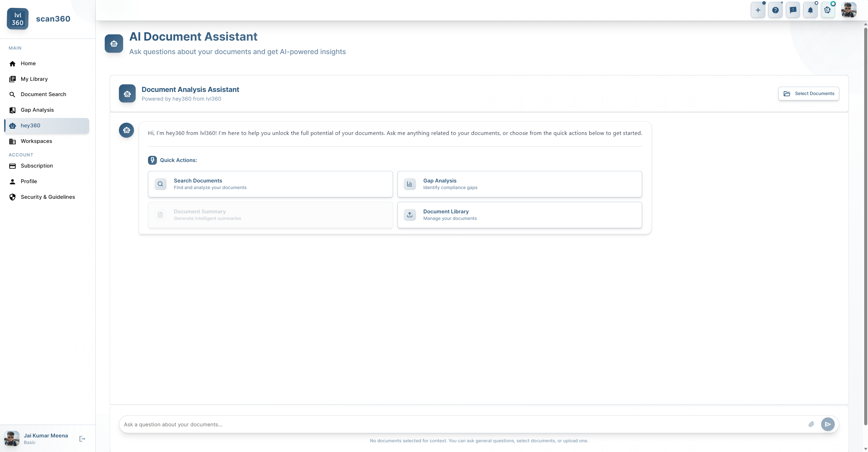868x452 pixels.
Task: Open the Document Library quick action
Action: click(519, 214)
